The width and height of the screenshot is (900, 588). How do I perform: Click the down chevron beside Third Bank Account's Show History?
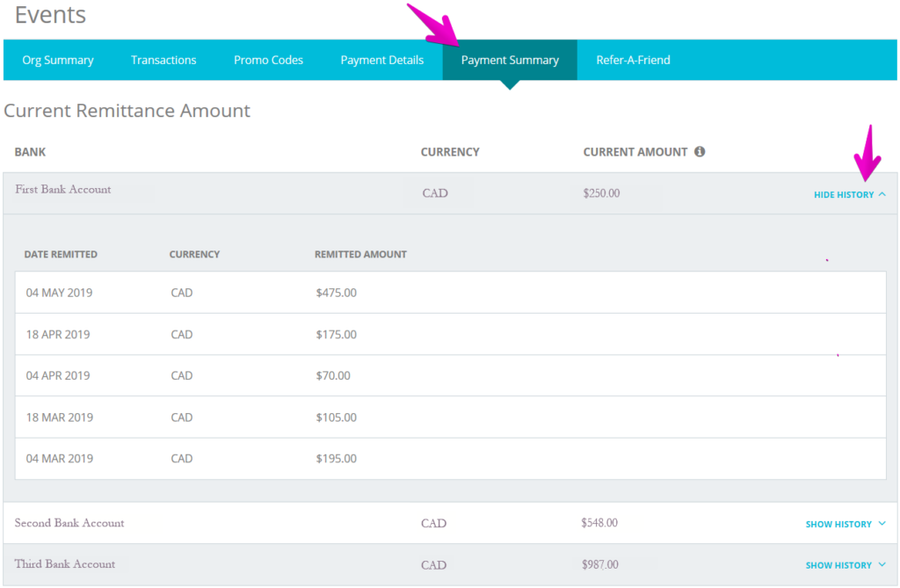882,565
